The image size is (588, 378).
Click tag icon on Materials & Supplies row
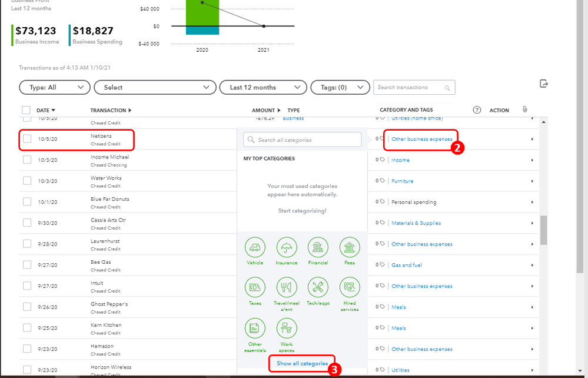tap(382, 223)
